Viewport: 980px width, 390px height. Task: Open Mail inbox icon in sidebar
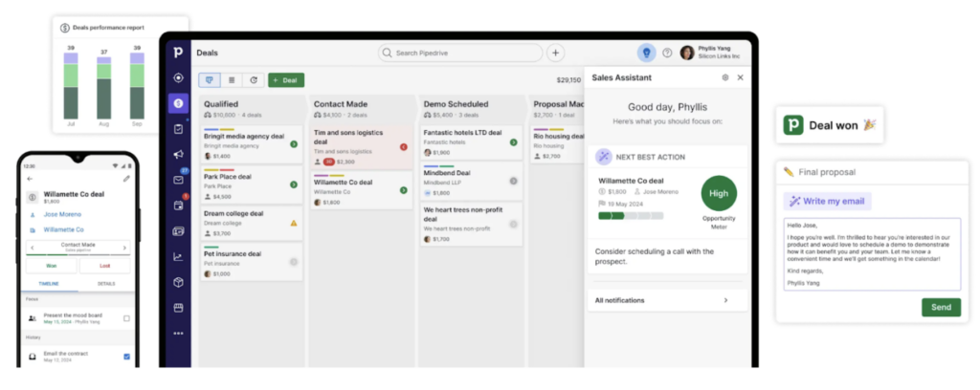[x=178, y=180]
